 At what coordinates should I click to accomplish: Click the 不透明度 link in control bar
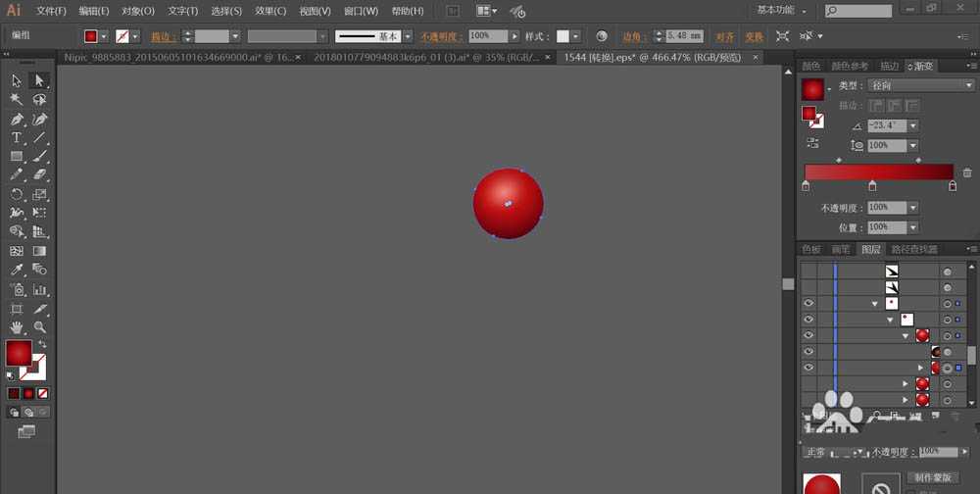441,37
